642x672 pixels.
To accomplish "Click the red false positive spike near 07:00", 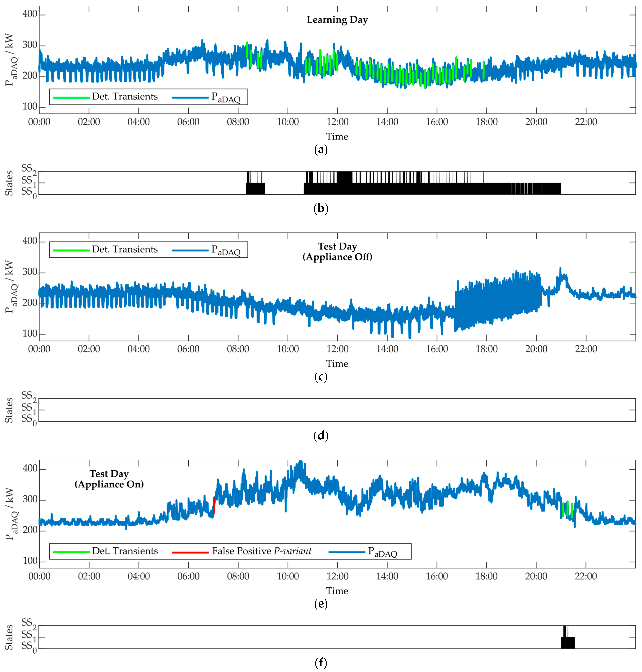I will click(x=214, y=505).
